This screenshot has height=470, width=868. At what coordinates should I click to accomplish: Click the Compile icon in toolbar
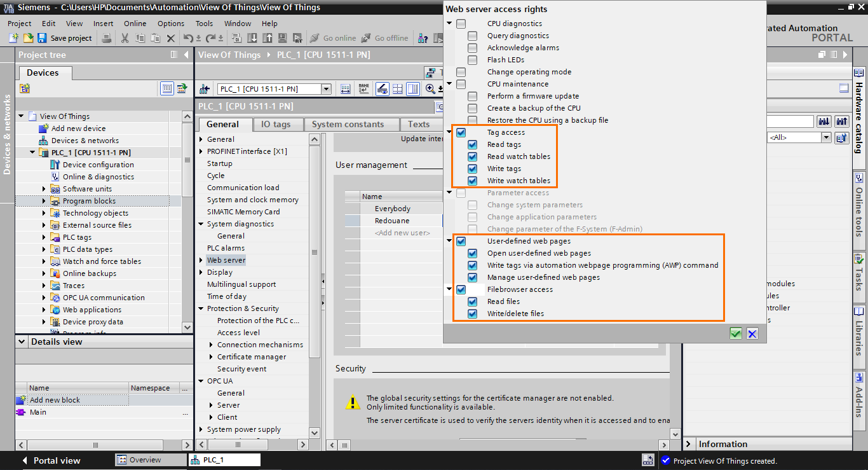point(238,38)
